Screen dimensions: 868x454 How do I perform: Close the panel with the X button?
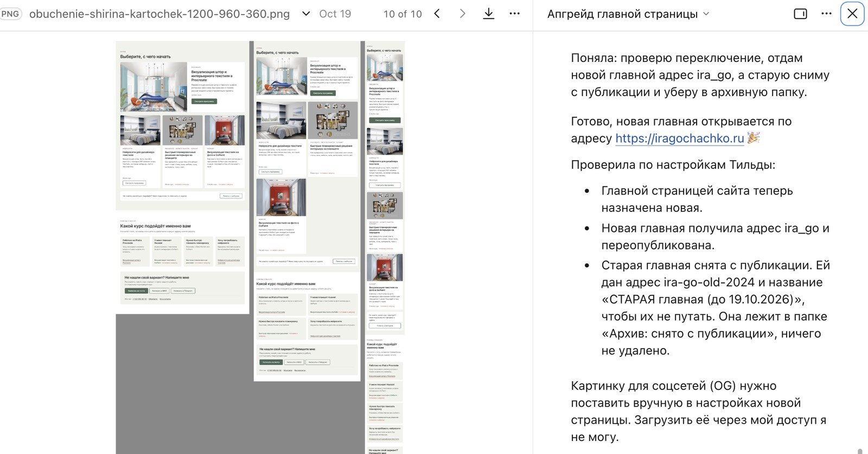[852, 14]
